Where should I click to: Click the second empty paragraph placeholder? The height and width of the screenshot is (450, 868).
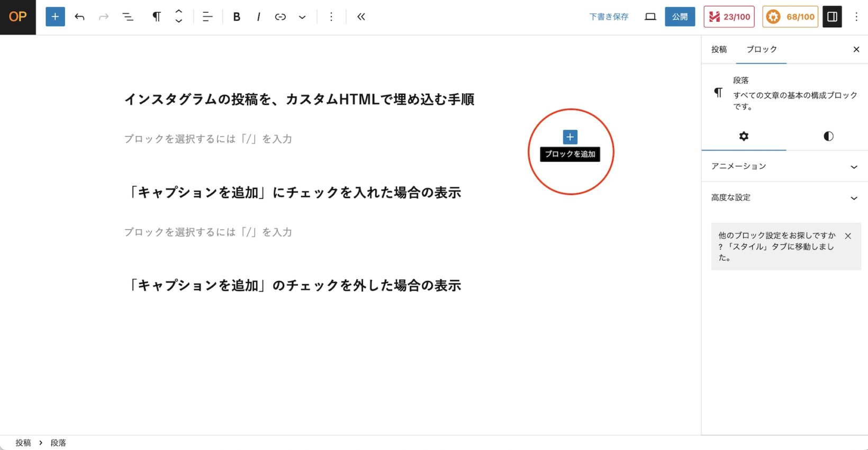pos(208,232)
